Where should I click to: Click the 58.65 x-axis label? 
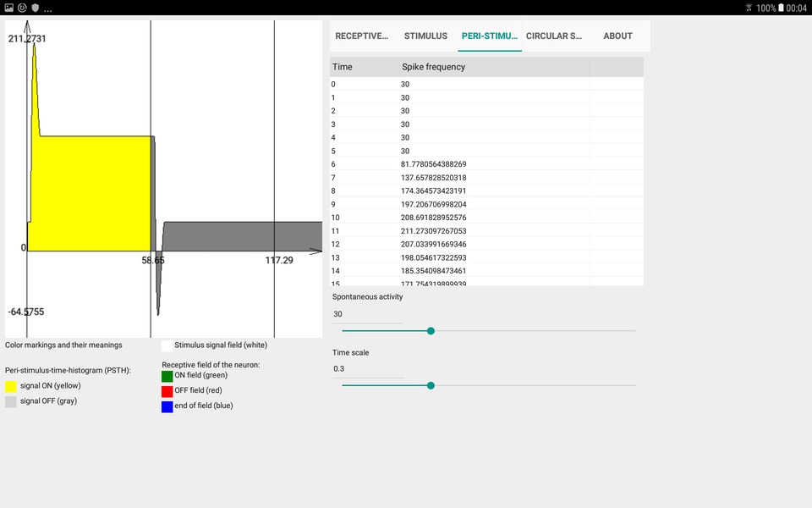click(x=153, y=260)
